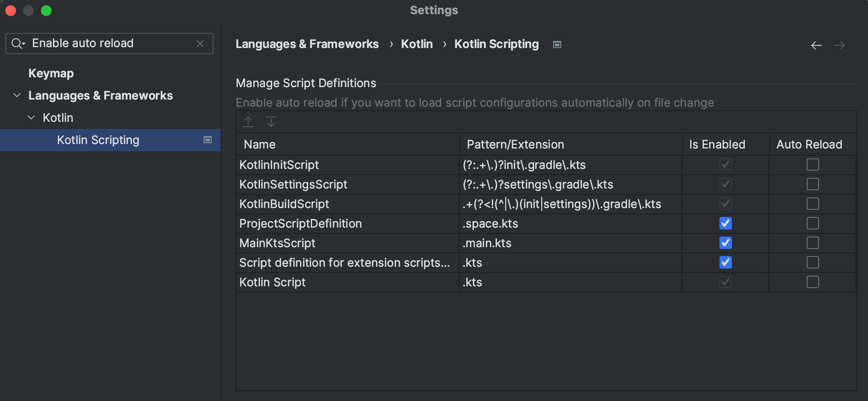This screenshot has height=401, width=868.
Task: Click the search magnifier icon
Action: coord(18,44)
